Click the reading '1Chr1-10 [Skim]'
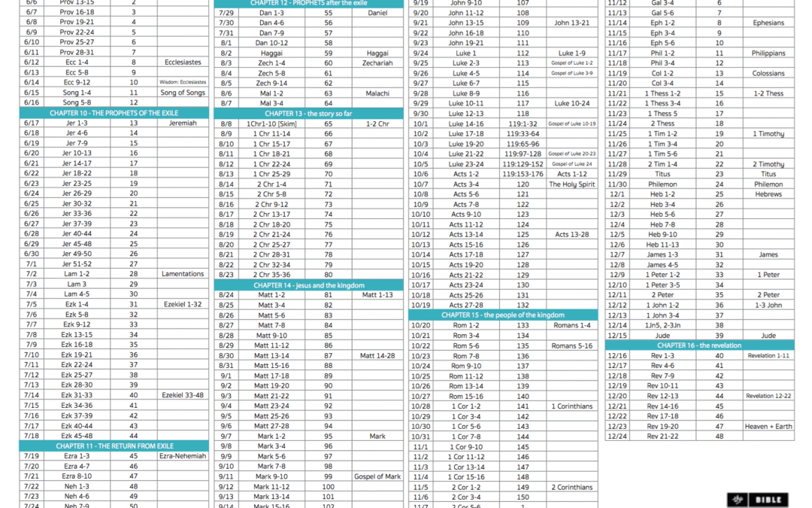 (x=271, y=124)
